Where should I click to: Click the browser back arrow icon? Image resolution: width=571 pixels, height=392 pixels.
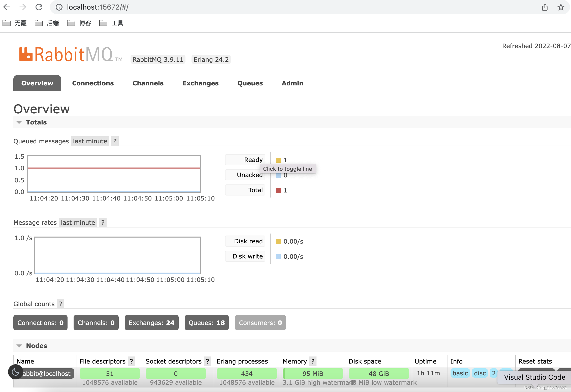coord(7,7)
